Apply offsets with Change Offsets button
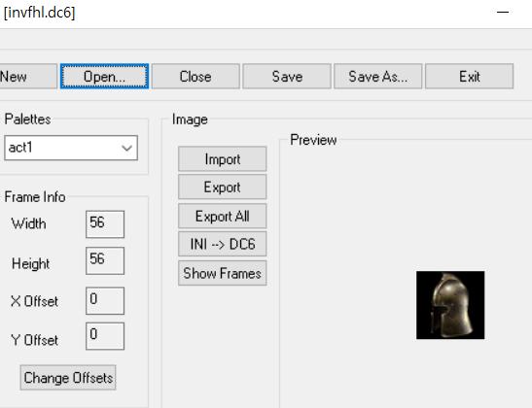Viewport: 532px width, 408px height. tap(68, 378)
